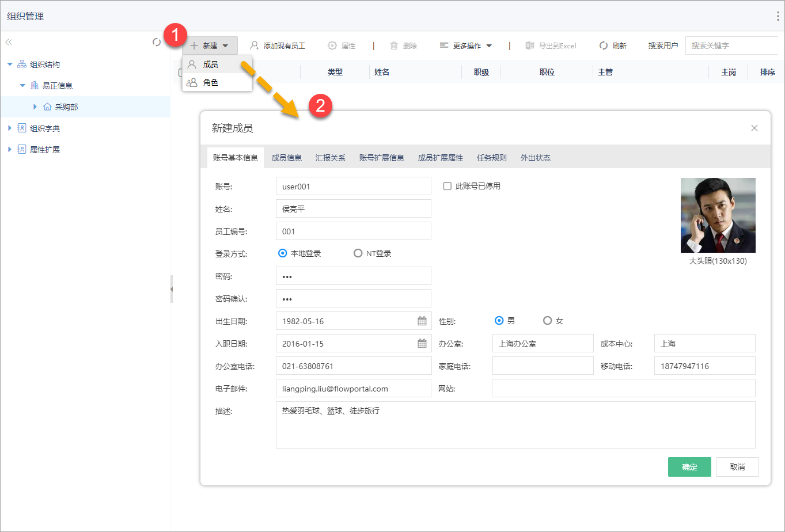Click the 员工编号 field
This screenshot has width=785, height=532.
(x=354, y=231)
